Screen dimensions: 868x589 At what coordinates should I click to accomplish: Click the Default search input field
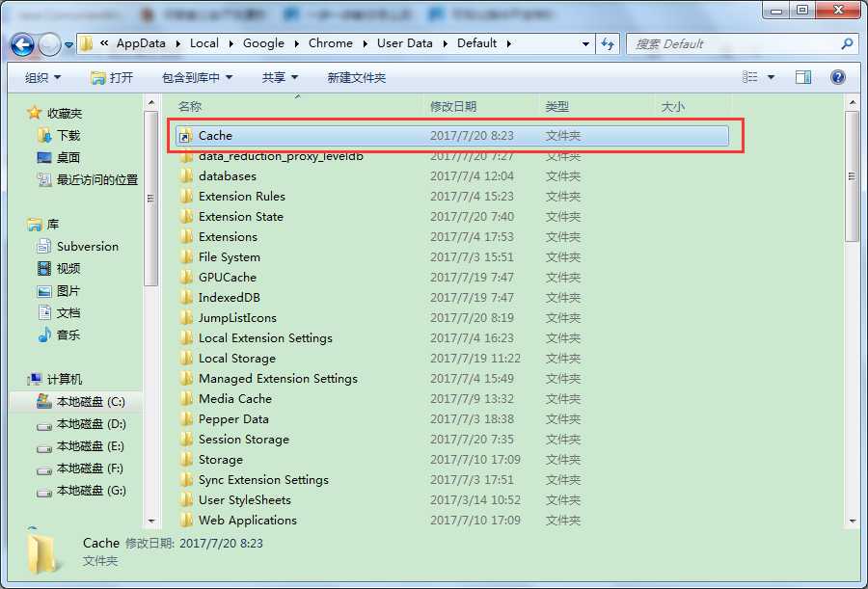coord(735,43)
